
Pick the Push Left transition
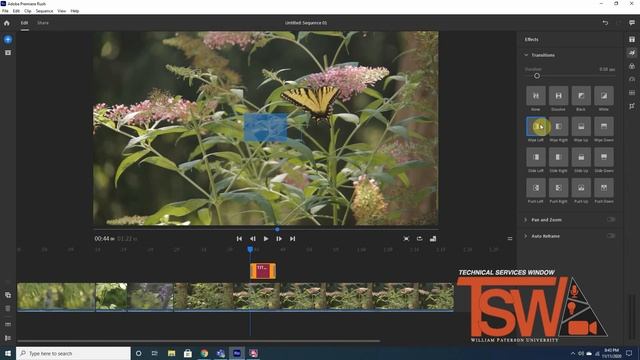pyautogui.click(x=536, y=188)
